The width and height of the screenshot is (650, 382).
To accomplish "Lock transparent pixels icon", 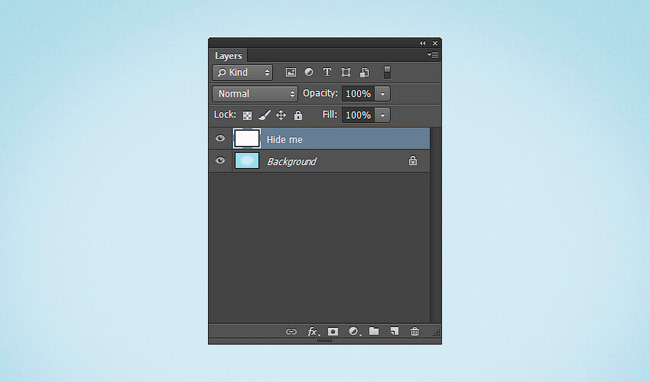I will pos(247,116).
